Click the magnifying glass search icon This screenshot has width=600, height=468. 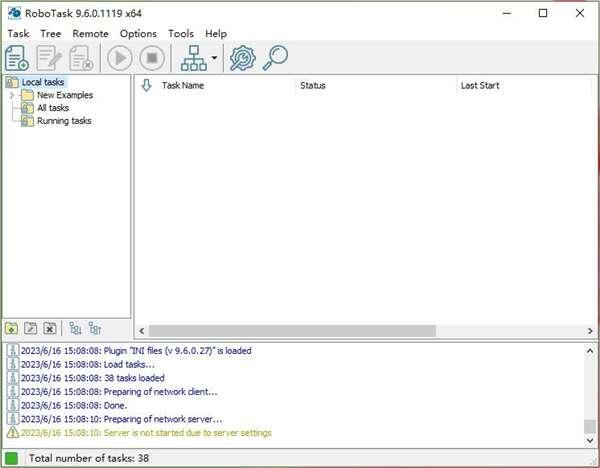click(x=275, y=58)
